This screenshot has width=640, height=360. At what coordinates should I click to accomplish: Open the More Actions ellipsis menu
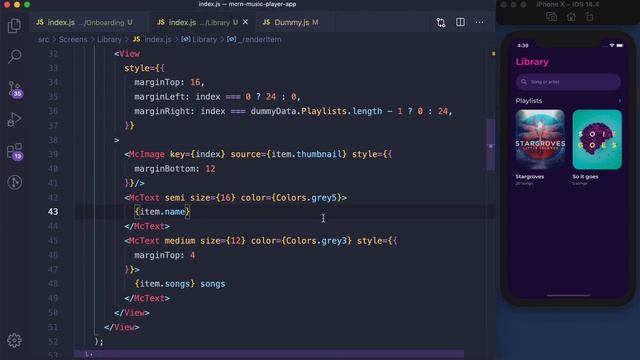pos(479,22)
